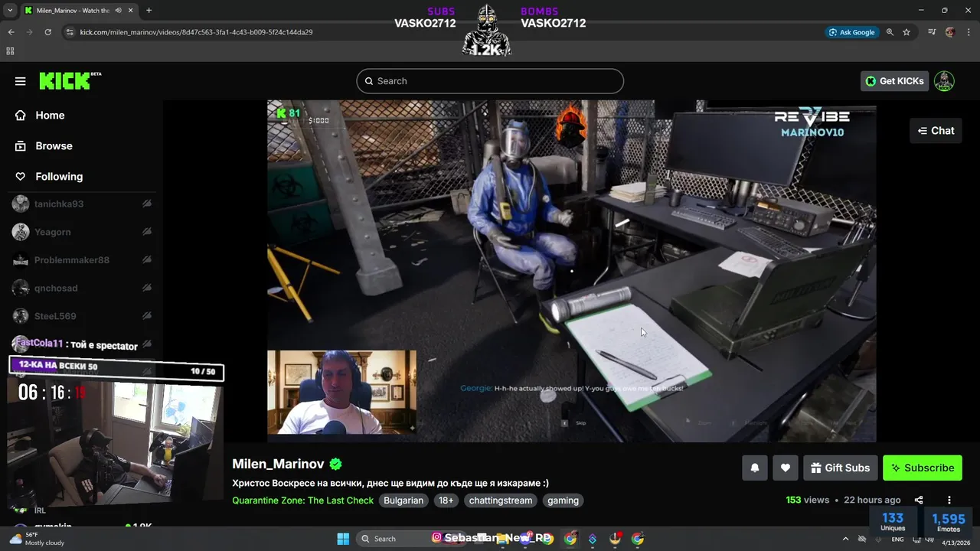Open weather widget on taskbar
980x551 pixels.
click(x=37, y=539)
